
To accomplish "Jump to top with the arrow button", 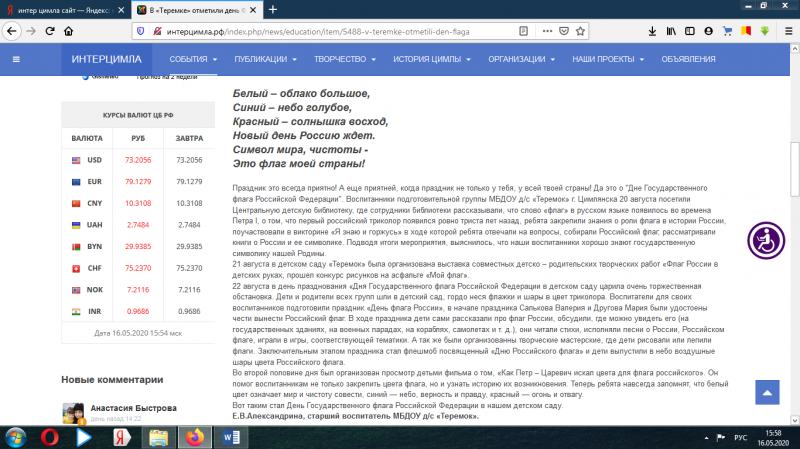I will (x=767, y=392).
